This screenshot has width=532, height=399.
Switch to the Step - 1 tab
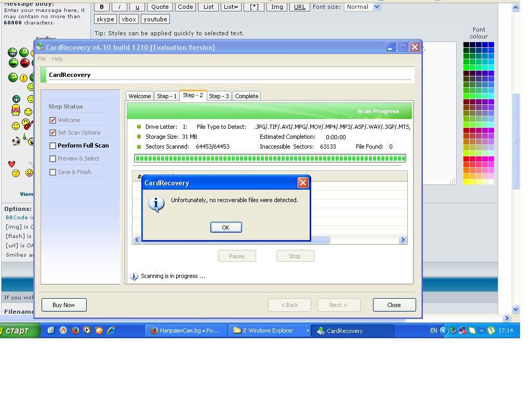click(167, 96)
